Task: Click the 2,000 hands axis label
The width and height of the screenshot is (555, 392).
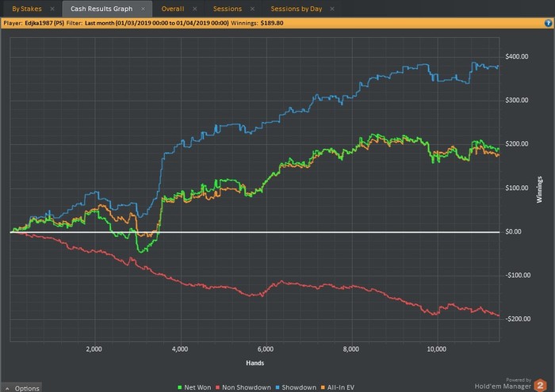Action: pos(94,349)
